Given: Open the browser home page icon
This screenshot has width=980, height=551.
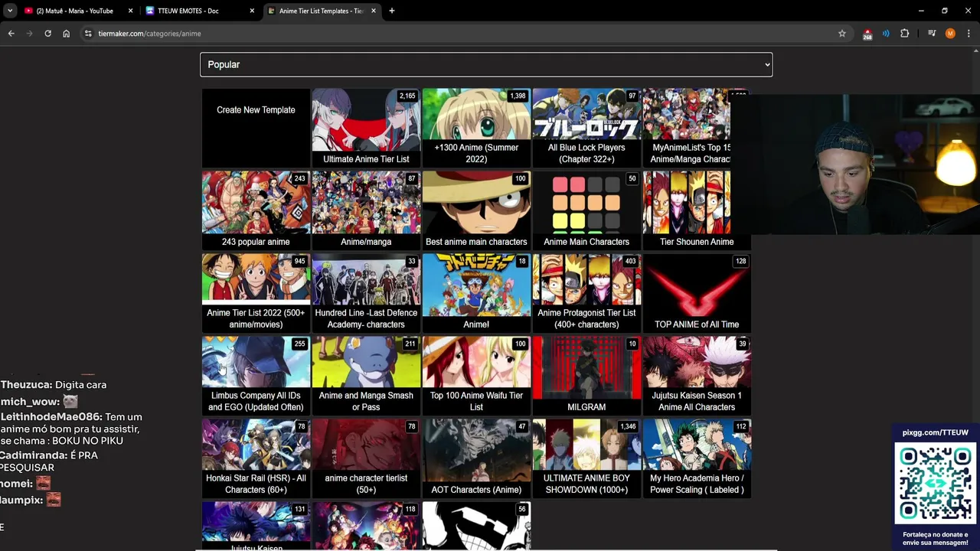Looking at the screenshot, I should tap(66, 34).
